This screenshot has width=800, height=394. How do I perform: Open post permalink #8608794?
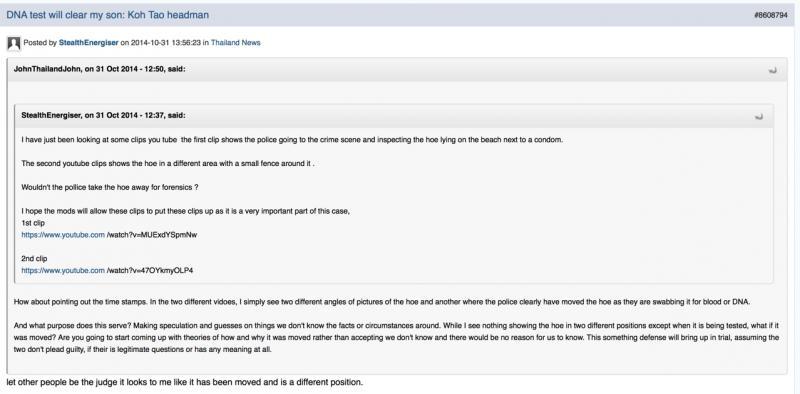[x=771, y=15]
